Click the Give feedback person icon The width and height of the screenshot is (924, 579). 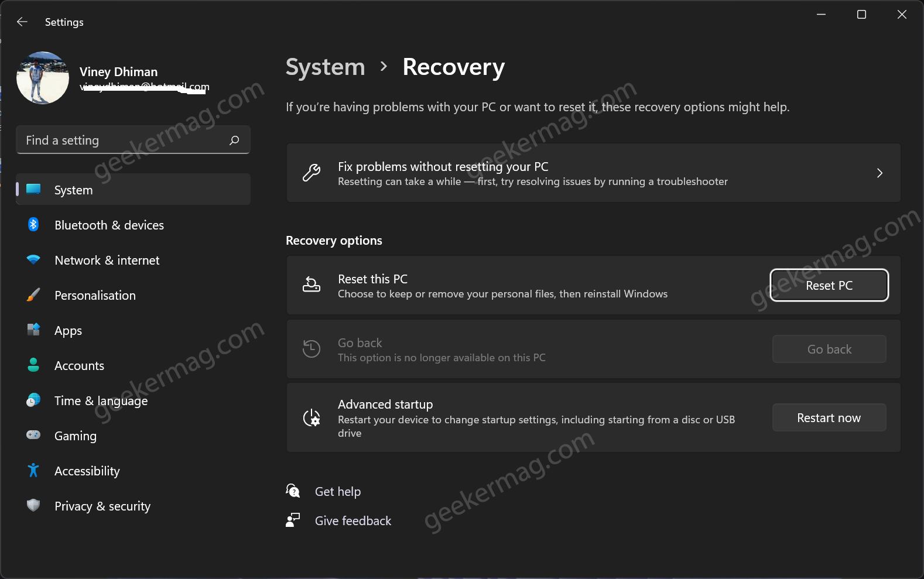[x=293, y=520]
